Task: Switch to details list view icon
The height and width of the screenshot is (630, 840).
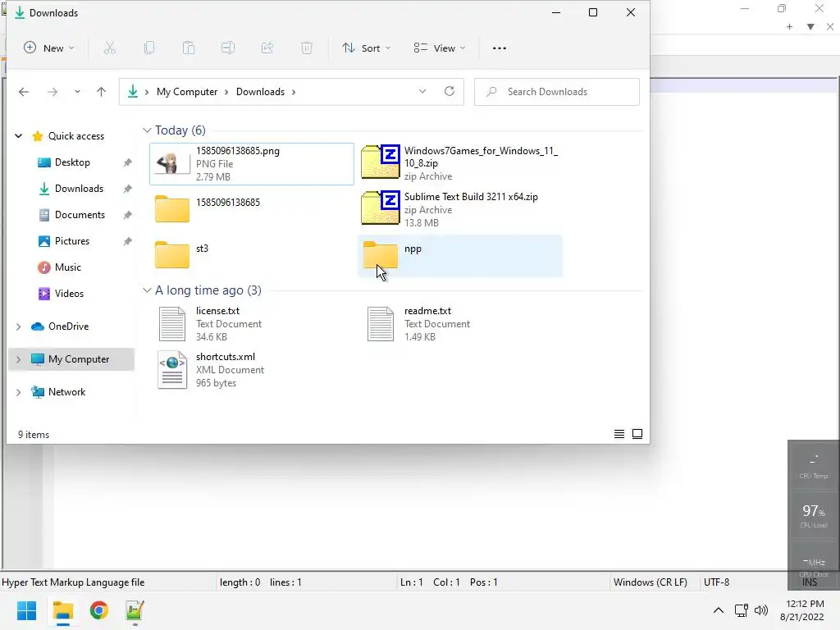Action: coord(619,434)
